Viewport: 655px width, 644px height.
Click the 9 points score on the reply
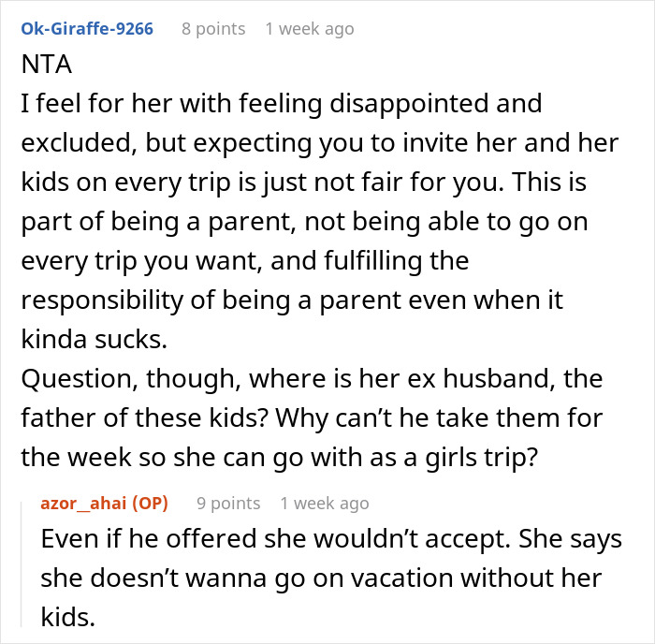pyautogui.click(x=228, y=504)
